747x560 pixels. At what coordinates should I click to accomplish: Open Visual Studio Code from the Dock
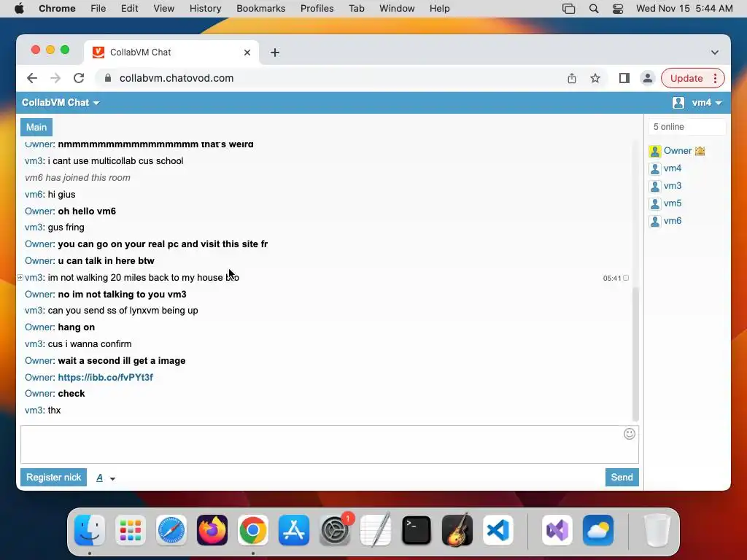coord(498,530)
